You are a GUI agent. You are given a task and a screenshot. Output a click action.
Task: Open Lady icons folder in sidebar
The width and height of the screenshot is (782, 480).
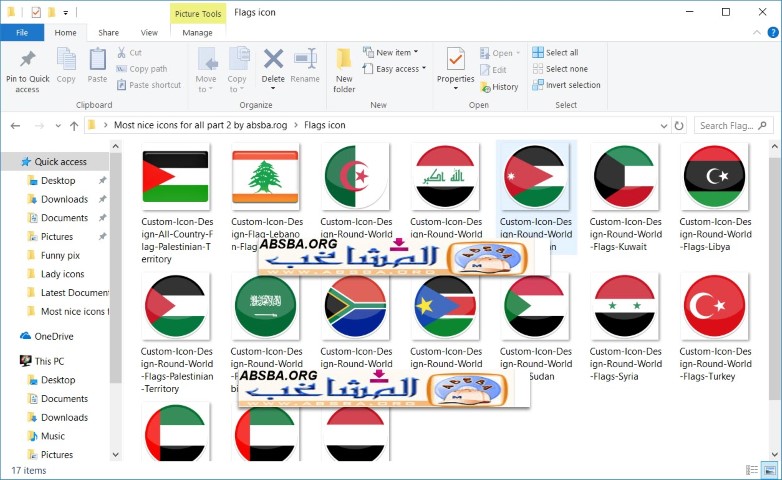pos(62,274)
